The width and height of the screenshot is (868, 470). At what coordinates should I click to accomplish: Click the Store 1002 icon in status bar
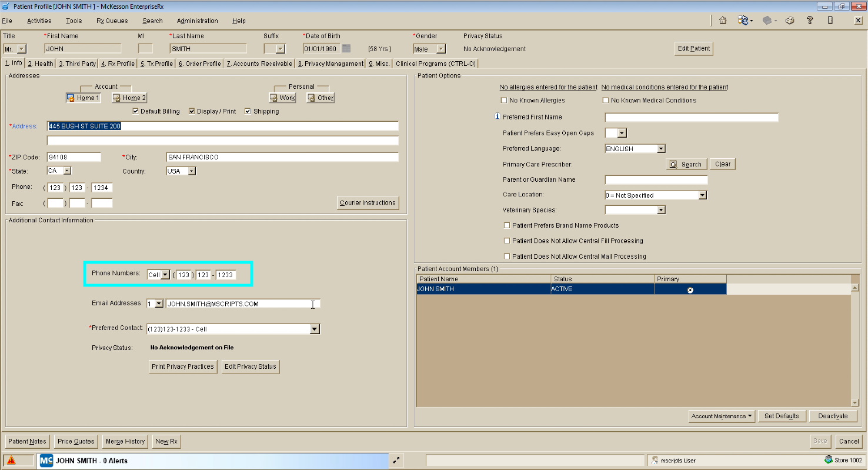pos(829,460)
